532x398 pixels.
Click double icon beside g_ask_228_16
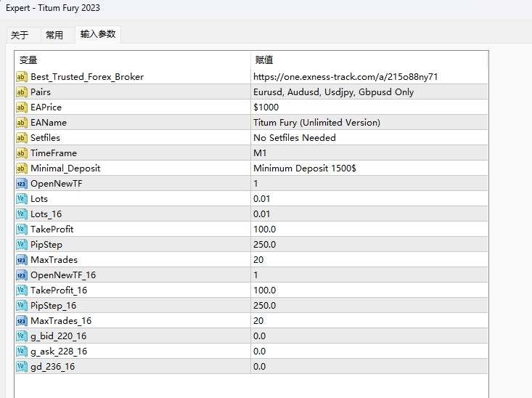pyautogui.click(x=21, y=352)
